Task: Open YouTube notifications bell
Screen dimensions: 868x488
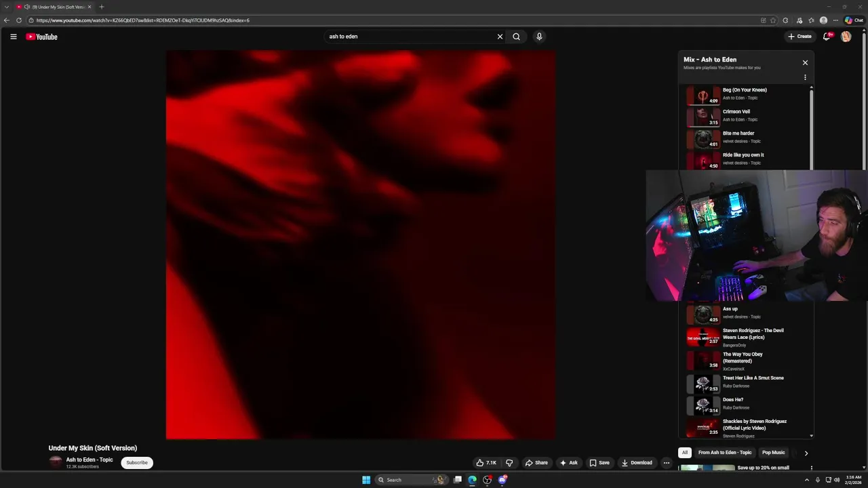Action: pyautogui.click(x=827, y=37)
